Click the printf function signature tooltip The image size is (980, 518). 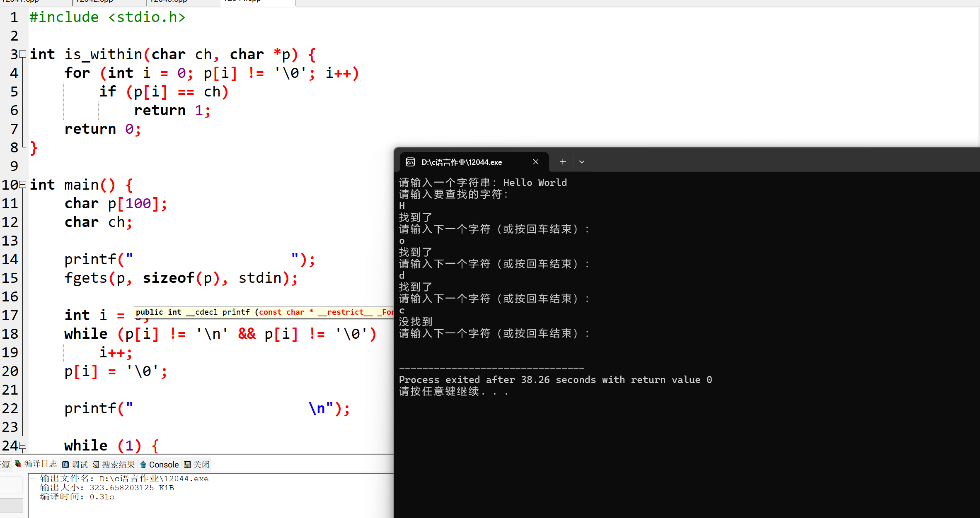pos(264,312)
